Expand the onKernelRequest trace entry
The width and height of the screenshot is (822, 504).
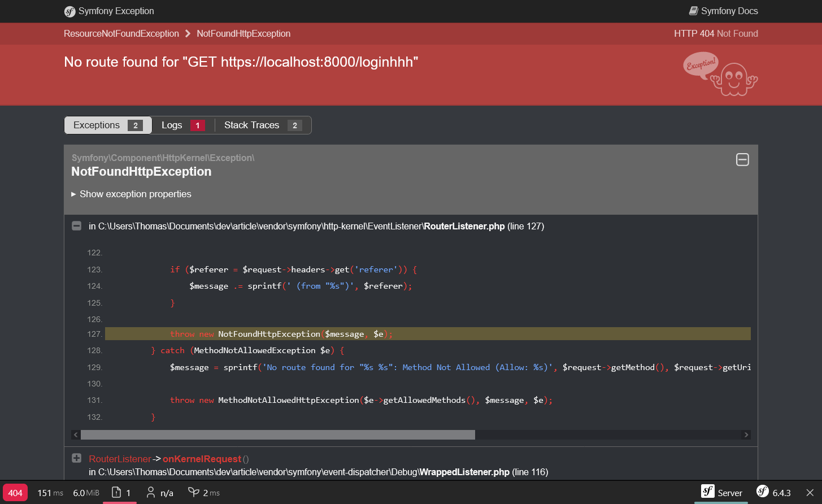coord(77,458)
